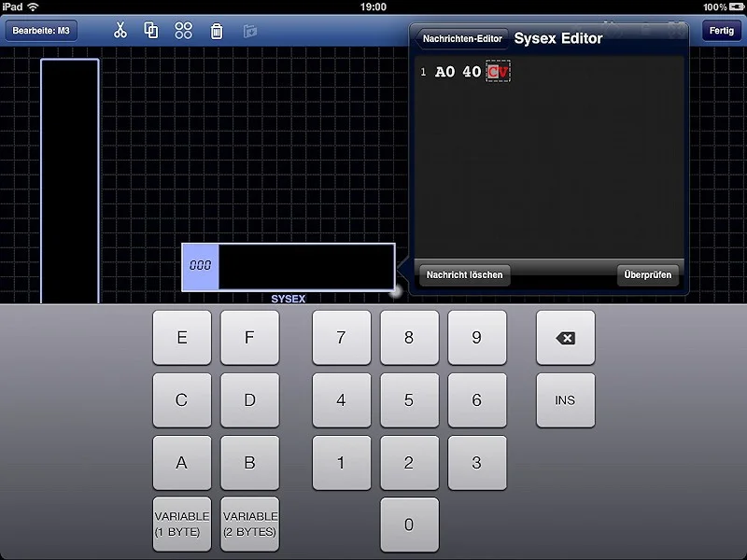Tap the Wi-Fi status icon

33,7
